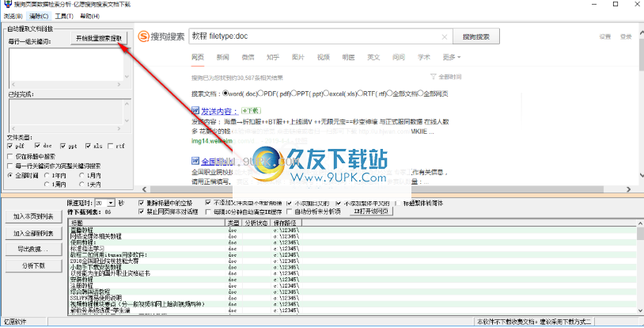This screenshot has height=328, width=644.
Task: Select RTF(.rtf) document type radio
Action: [x=360, y=93]
